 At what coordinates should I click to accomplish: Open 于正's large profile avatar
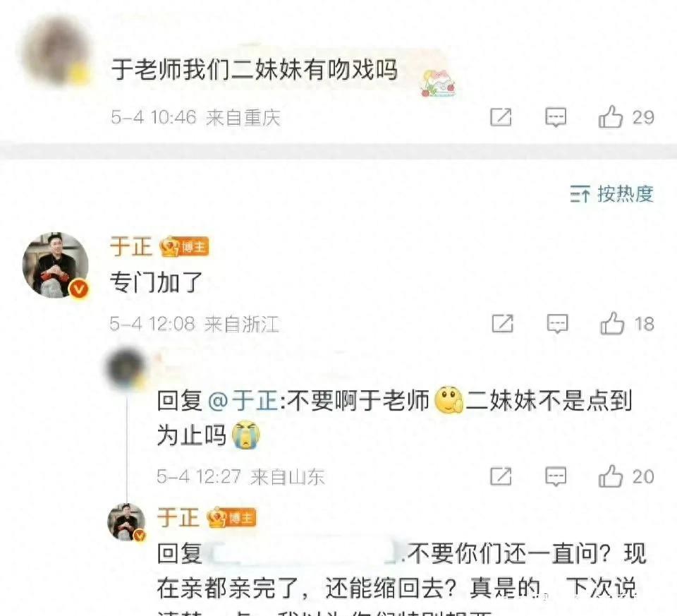click(55, 265)
